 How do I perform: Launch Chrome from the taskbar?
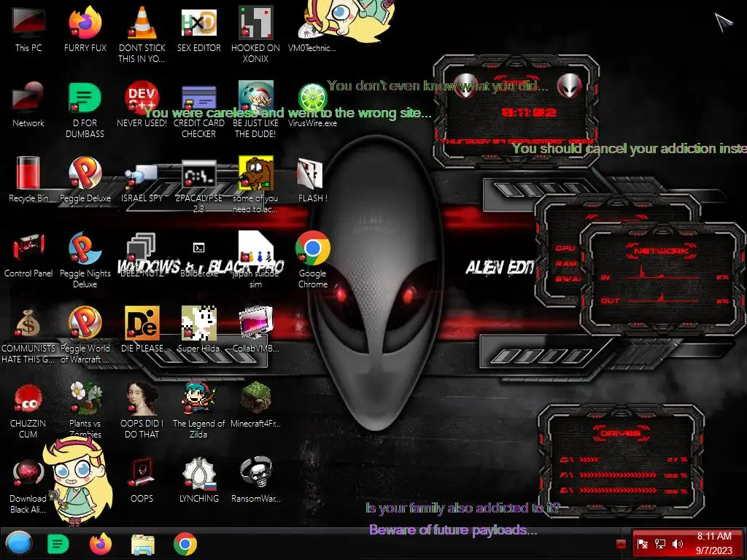click(x=185, y=544)
